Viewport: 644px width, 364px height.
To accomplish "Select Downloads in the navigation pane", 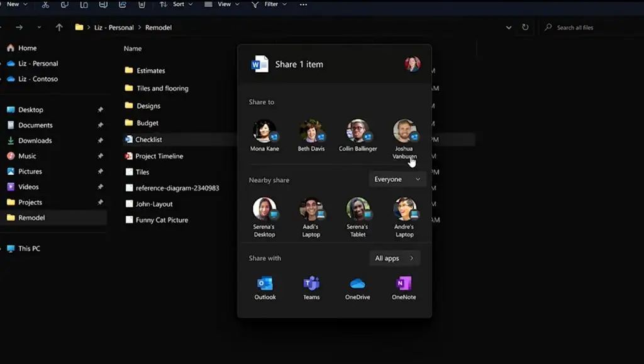I will coord(35,141).
